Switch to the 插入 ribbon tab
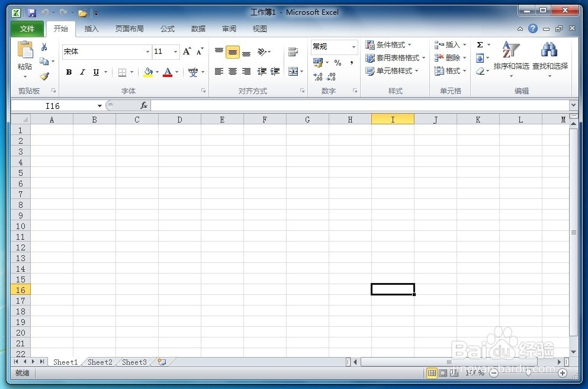588x389 pixels. pyautogui.click(x=92, y=29)
